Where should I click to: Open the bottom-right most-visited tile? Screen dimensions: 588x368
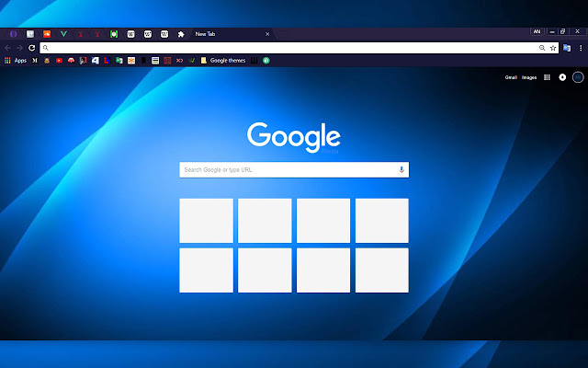pyautogui.click(x=382, y=270)
